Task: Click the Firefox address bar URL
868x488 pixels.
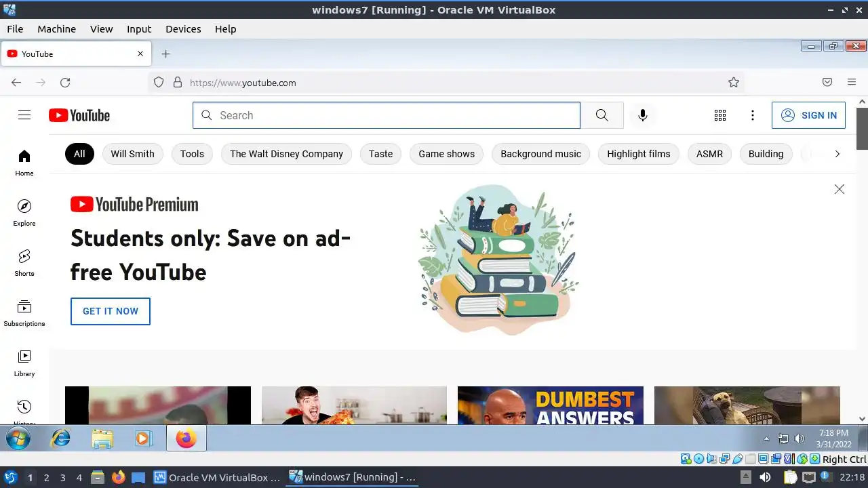Action: pyautogui.click(x=243, y=83)
